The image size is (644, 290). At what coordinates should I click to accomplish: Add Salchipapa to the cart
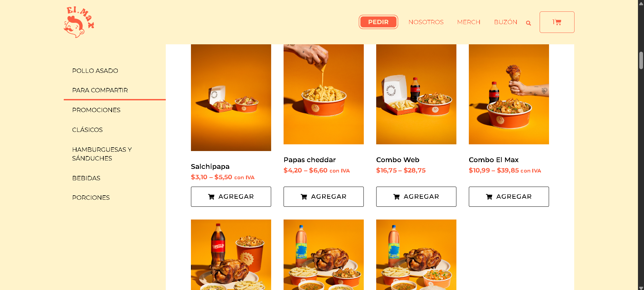pyautogui.click(x=231, y=197)
